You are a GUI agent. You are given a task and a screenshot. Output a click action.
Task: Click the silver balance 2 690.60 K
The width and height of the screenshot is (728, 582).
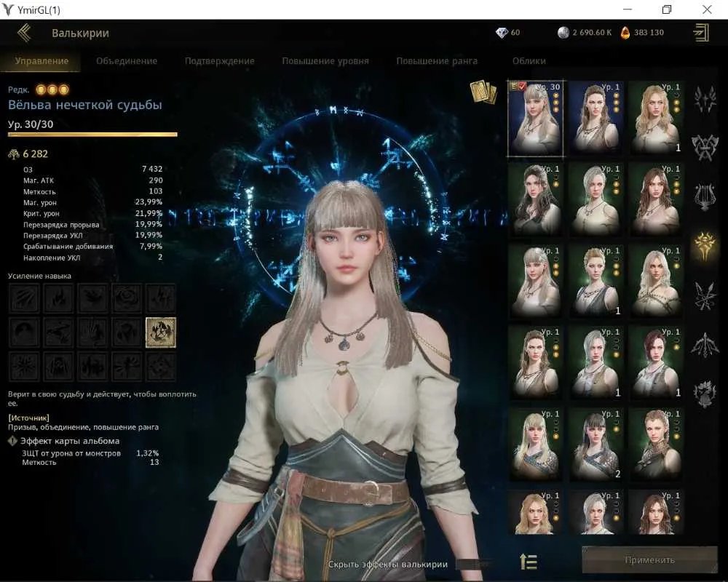click(592, 33)
